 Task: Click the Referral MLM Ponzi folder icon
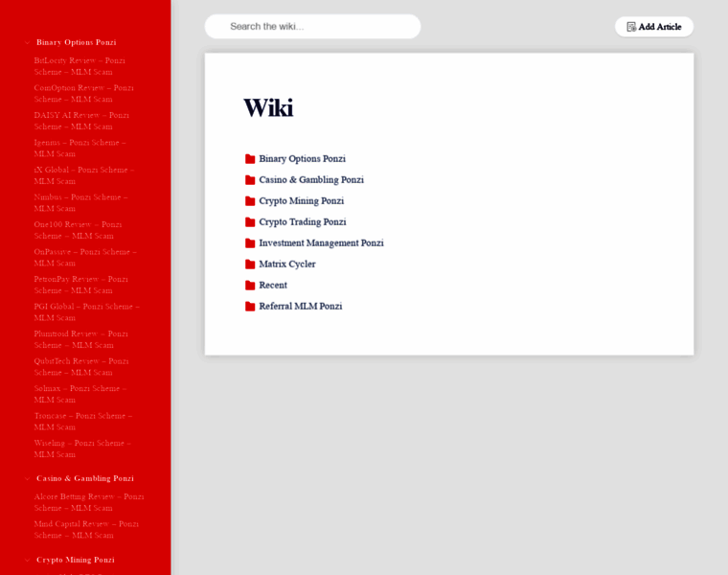(250, 307)
